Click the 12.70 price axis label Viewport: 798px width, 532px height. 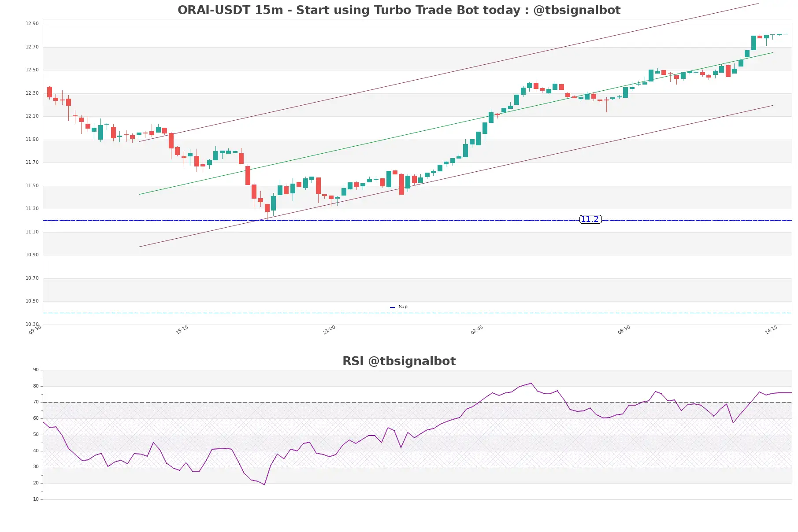(x=32, y=47)
